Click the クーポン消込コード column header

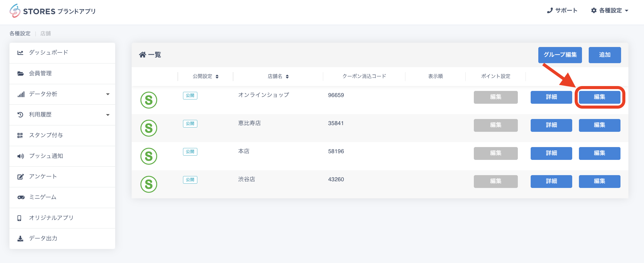pos(364,76)
